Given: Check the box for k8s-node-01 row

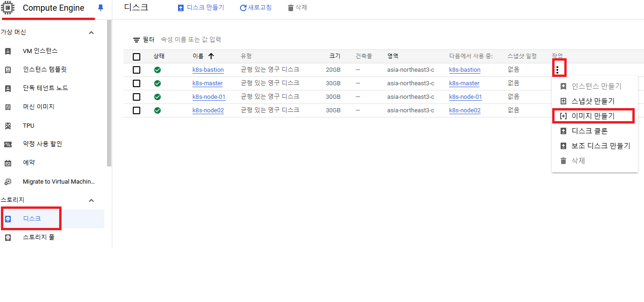Looking at the screenshot, I should [137, 97].
